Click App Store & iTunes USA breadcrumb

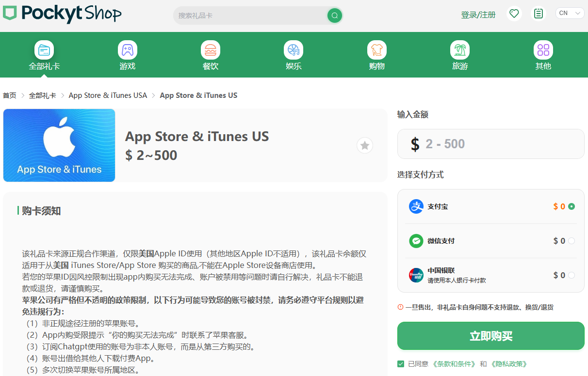(x=108, y=95)
